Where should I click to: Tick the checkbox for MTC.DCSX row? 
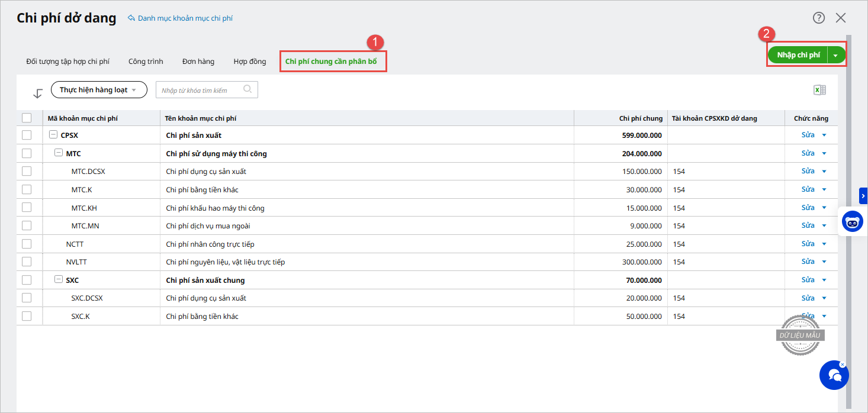point(27,172)
